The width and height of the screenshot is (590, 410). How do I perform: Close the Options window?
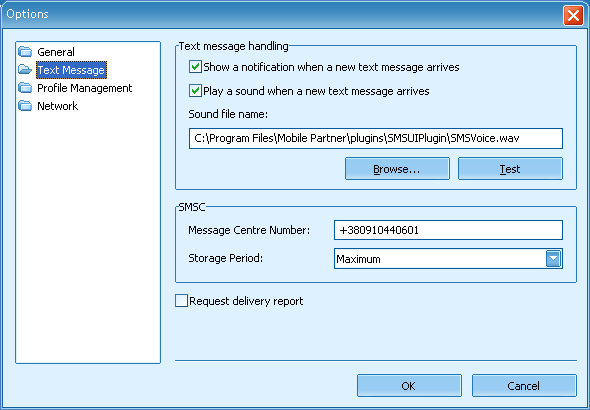(573, 15)
